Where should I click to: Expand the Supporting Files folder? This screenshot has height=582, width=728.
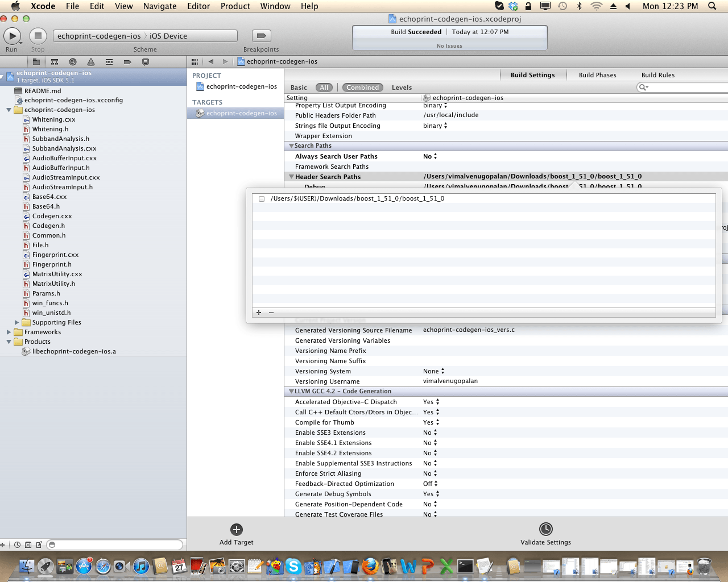tap(17, 322)
